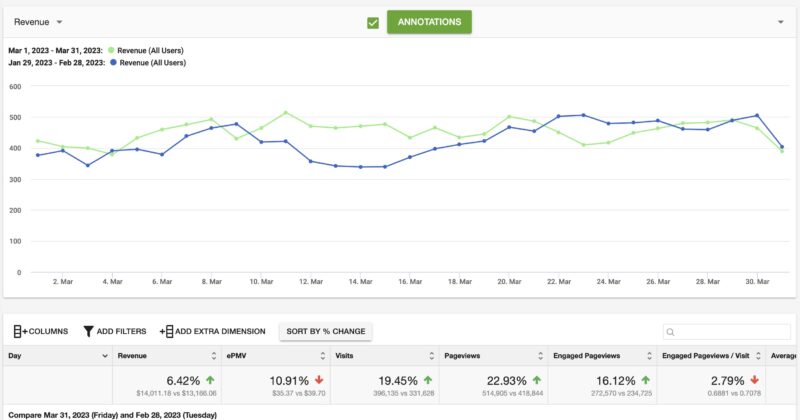Sort by the Pageviews column arrows
This screenshot has height=420, width=800.
540,355
